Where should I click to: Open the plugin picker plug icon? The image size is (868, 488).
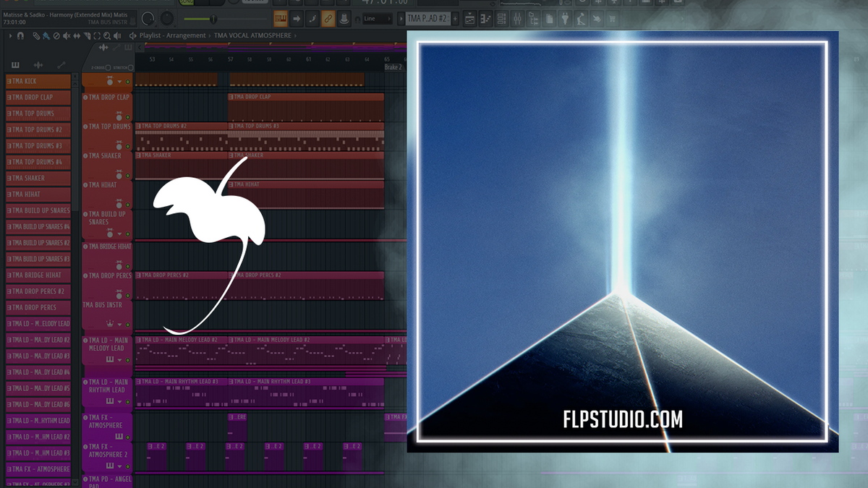(x=565, y=19)
